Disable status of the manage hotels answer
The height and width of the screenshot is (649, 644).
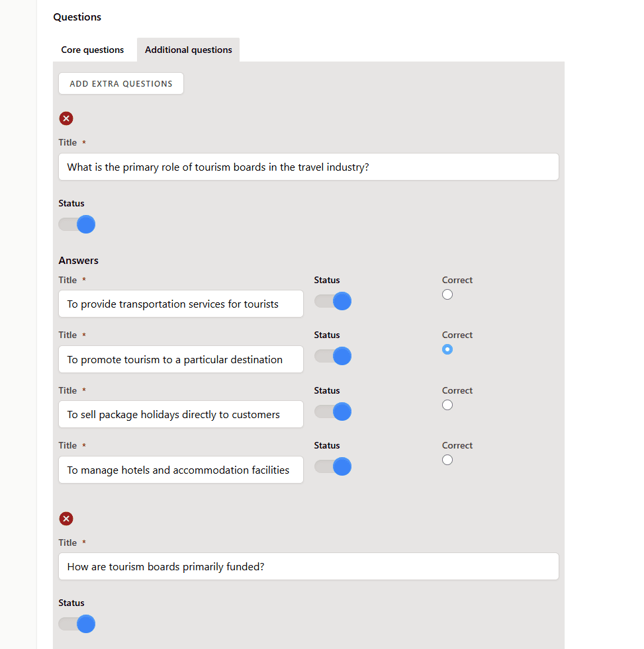point(332,466)
